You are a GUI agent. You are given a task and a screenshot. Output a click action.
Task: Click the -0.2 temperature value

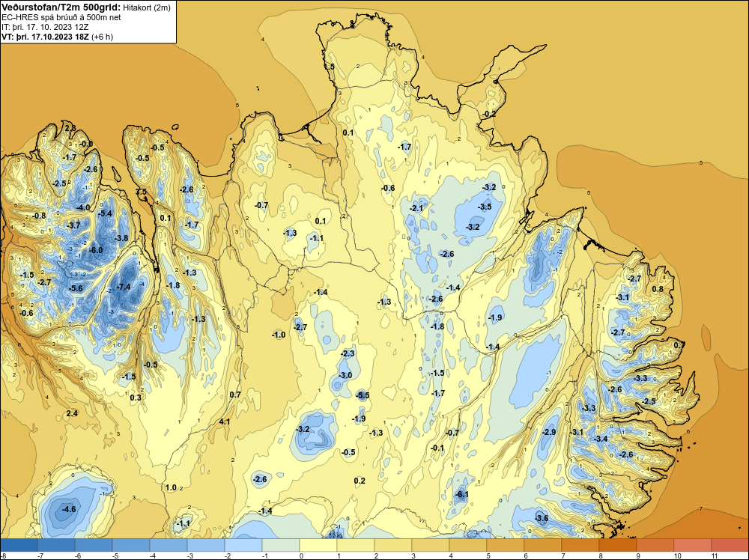(489, 114)
